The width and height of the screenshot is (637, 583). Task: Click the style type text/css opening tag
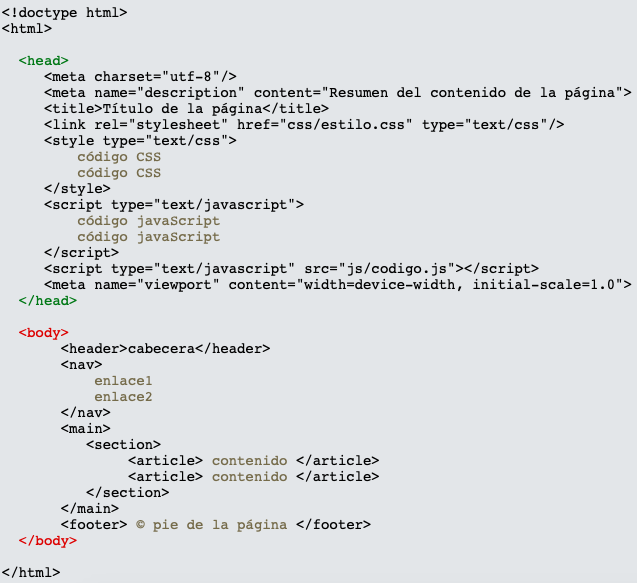pyautogui.click(x=140, y=141)
